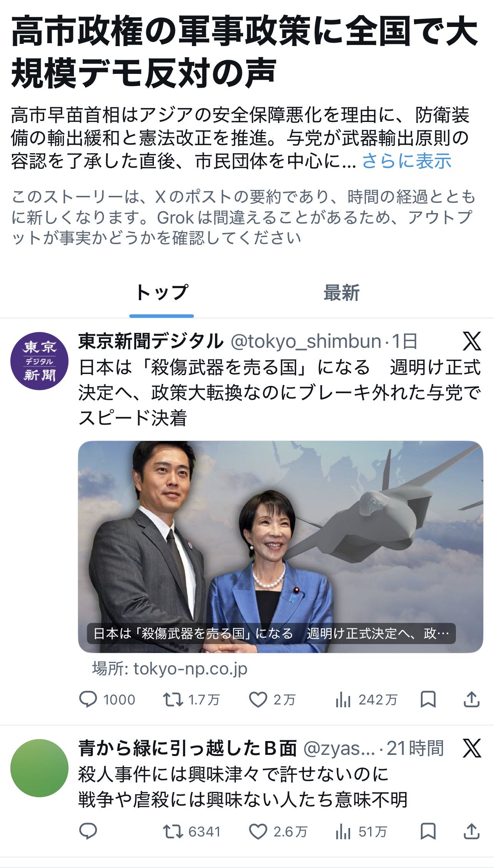494x868 pixels.
Task: Switch to the 最新 tab
Action: pyautogui.click(x=341, y=293)
